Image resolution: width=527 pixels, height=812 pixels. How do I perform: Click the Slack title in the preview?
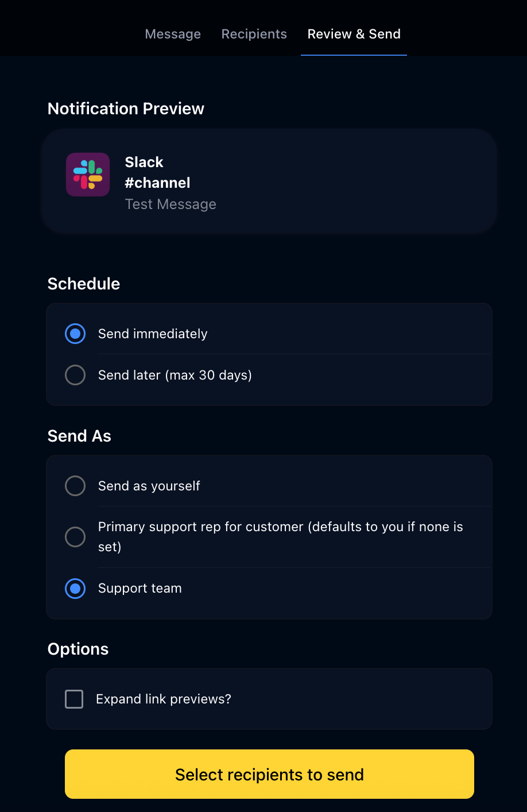[x=144, y=162]
